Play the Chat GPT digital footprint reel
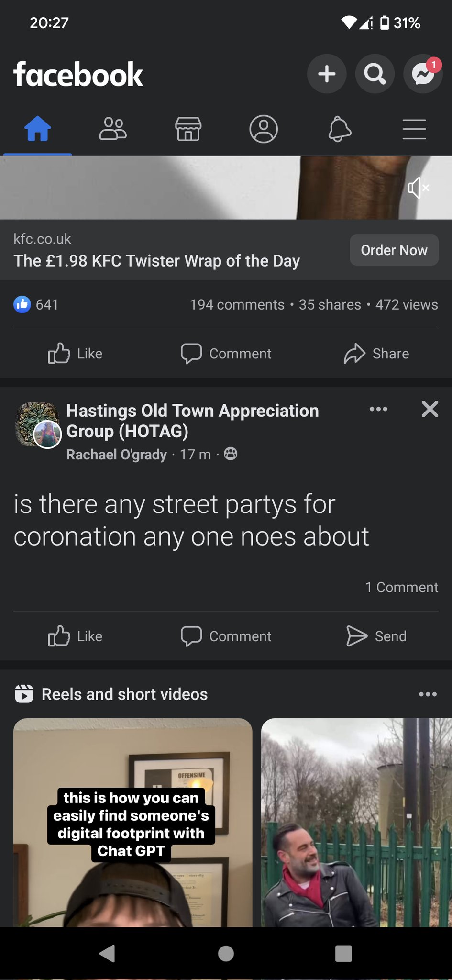Image resolution: width=452 pixels, height=980 pixels. (132, 823)
